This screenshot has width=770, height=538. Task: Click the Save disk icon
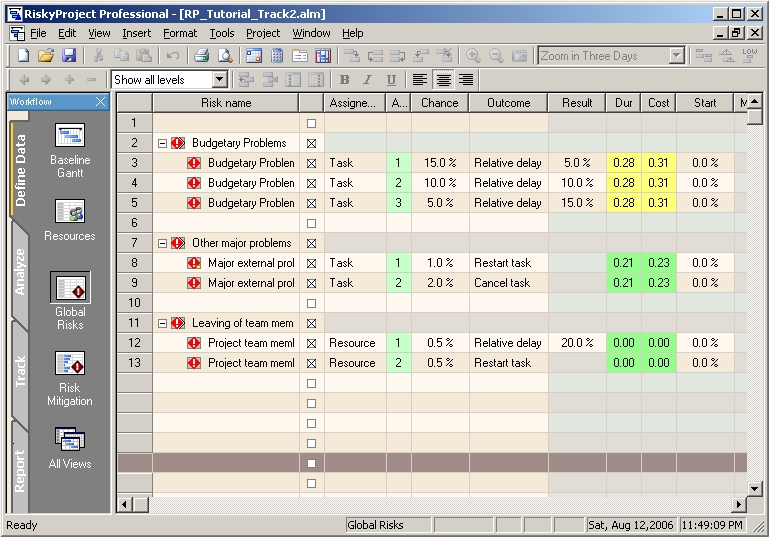[69, 56]
